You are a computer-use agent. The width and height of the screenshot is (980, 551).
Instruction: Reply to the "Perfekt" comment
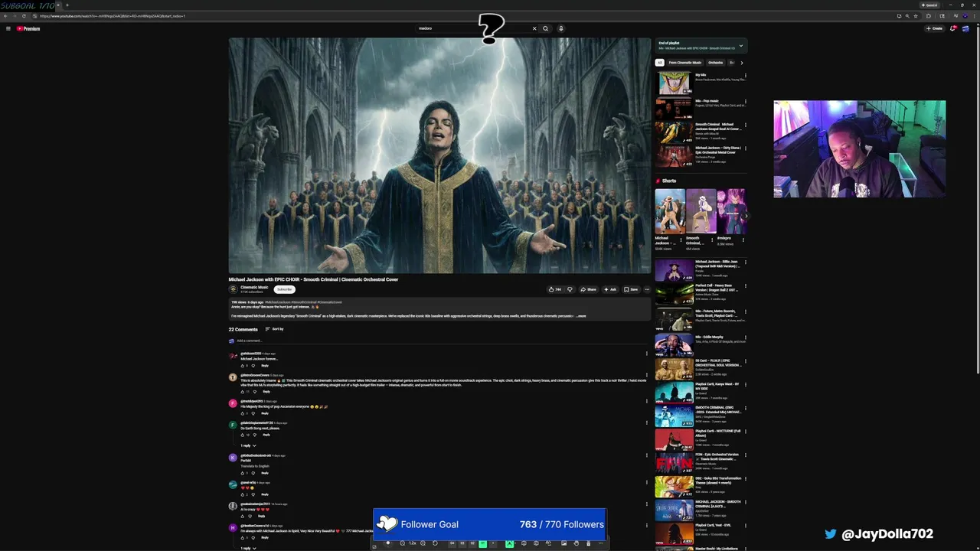(265, 473)
